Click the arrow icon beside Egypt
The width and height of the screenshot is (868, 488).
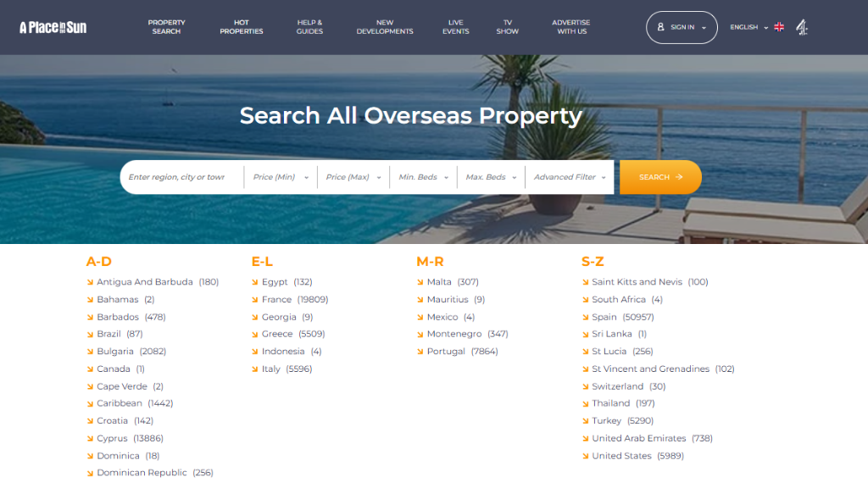point(254,282)
